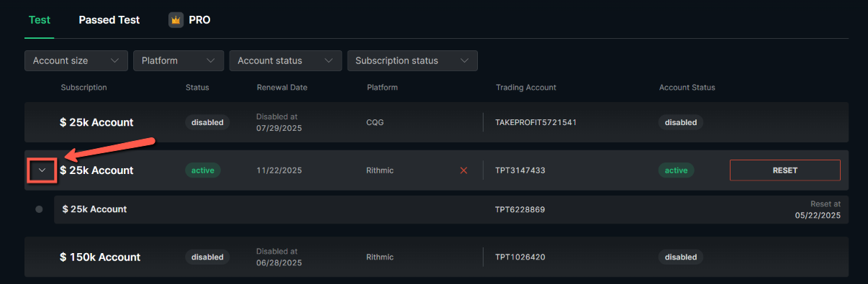This screenshot has width=868, height=284.
Task: Click disabled subscription status badge in CQG row
Action: coord(207,122)
